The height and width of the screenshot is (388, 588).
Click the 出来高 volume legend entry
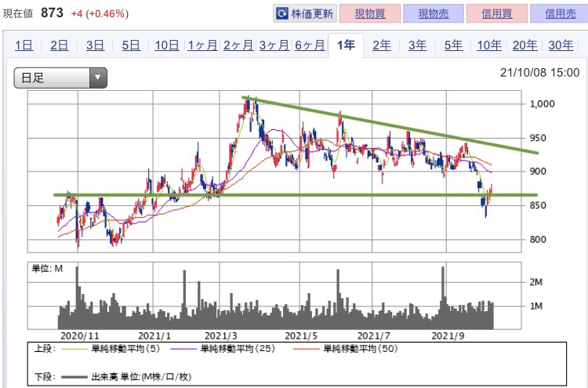click(x=141, y=377)
